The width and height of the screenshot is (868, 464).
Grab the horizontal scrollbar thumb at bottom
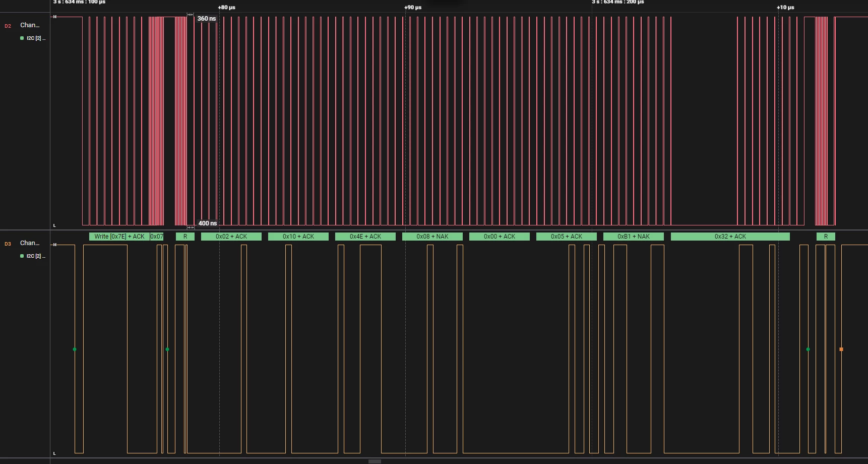pos(375,461)
